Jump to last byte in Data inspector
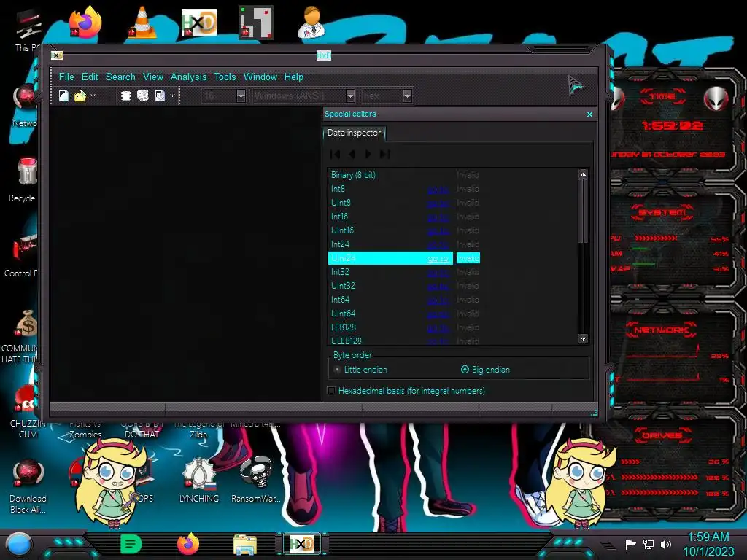 click(x=384, y=155)
